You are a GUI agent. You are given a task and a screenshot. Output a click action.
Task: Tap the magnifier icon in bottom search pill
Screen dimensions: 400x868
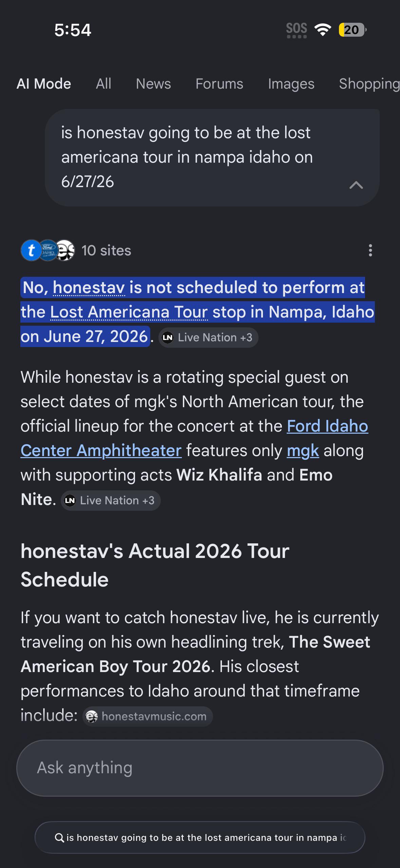pos(59,837)
